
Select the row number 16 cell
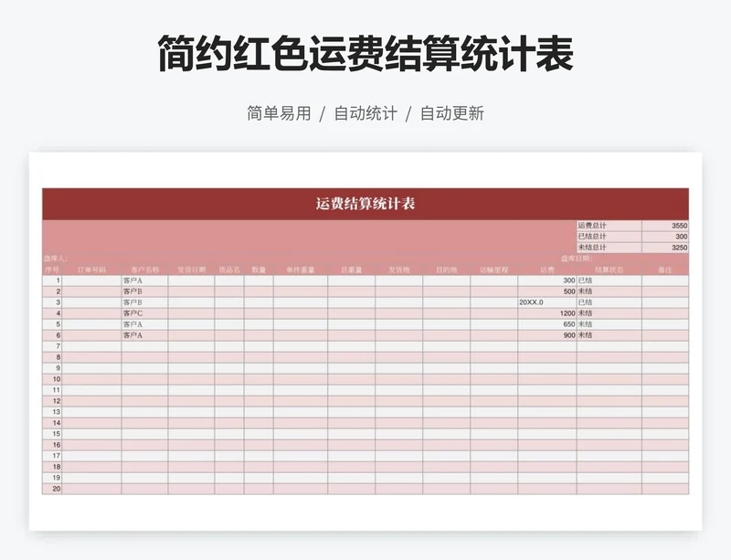(x=52, y=445)
